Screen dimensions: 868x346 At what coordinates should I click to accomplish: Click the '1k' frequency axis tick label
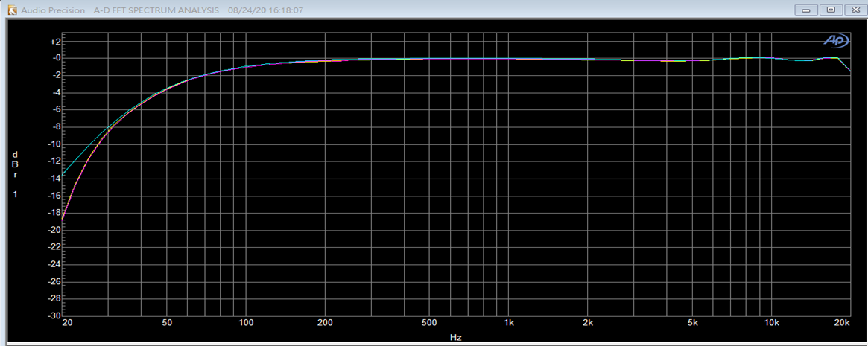coord(509,324)
